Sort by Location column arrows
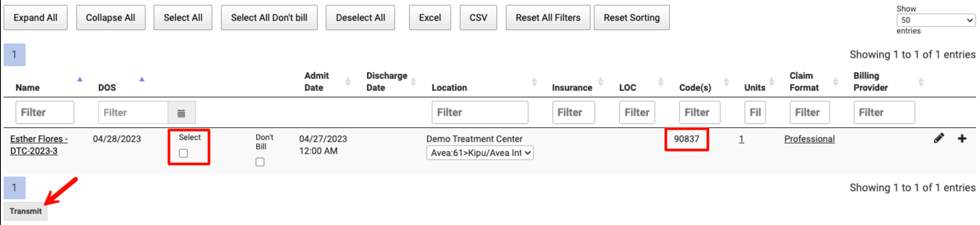This screenshot has width=980, height=225. (534, 82)
